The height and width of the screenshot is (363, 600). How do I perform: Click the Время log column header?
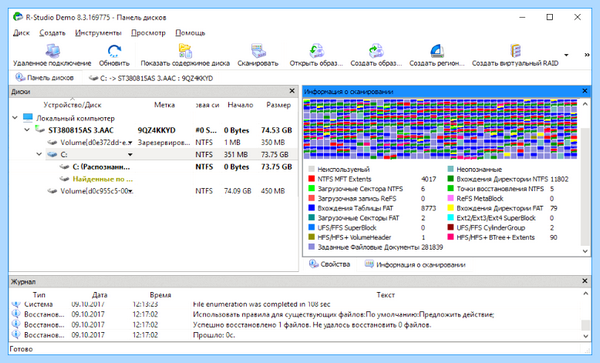(x=160, y=295)
